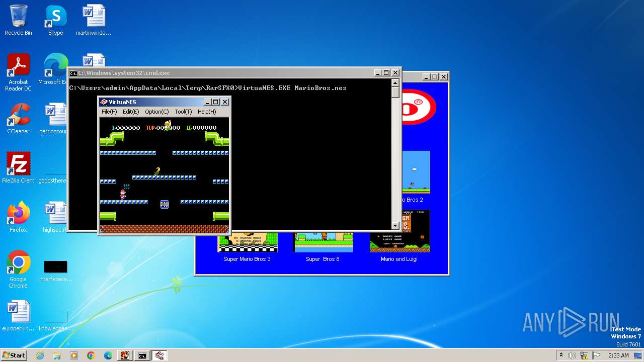Screen dimensions: 644x362
Task: Select the Super Bros 8 game thumbnail
Action: (323, 242)
